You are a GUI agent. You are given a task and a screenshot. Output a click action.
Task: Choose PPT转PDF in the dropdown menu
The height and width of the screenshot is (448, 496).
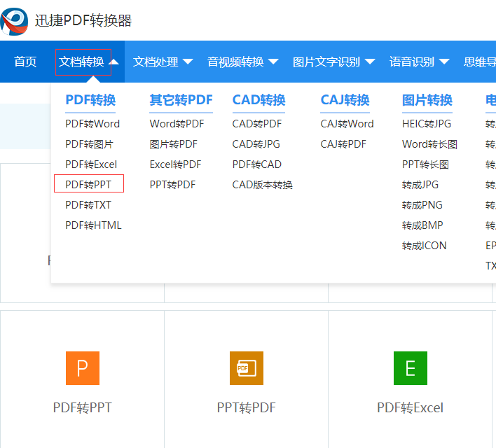point(173,185)
